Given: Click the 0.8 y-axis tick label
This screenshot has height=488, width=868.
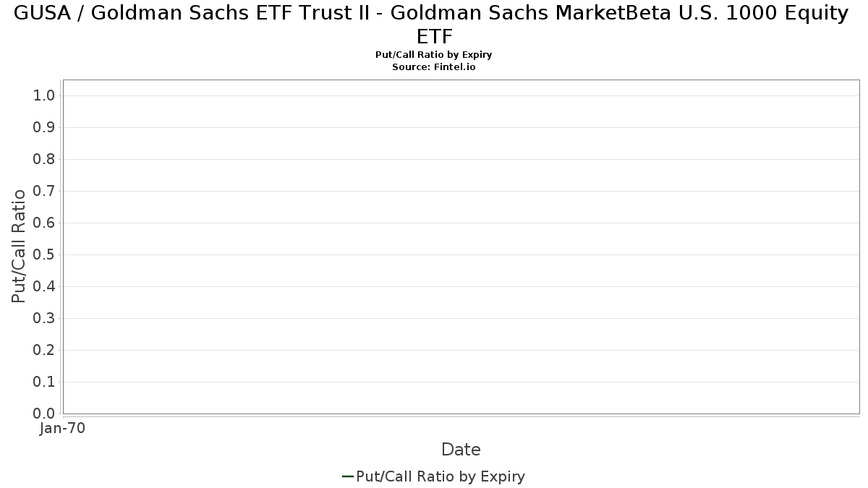Looking at the screenshot, I should (x=44, y=159).
